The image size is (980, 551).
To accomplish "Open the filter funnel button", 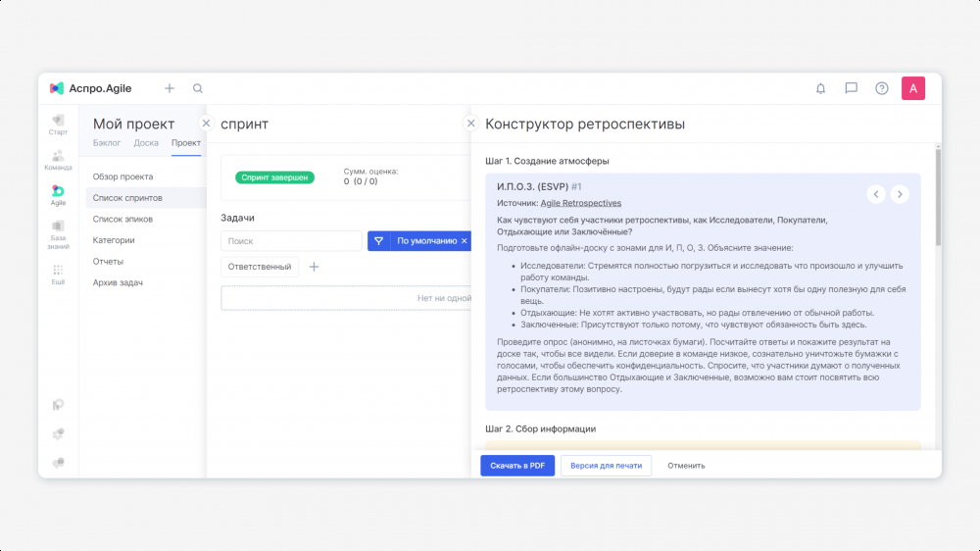I will (x=378, y=241).
